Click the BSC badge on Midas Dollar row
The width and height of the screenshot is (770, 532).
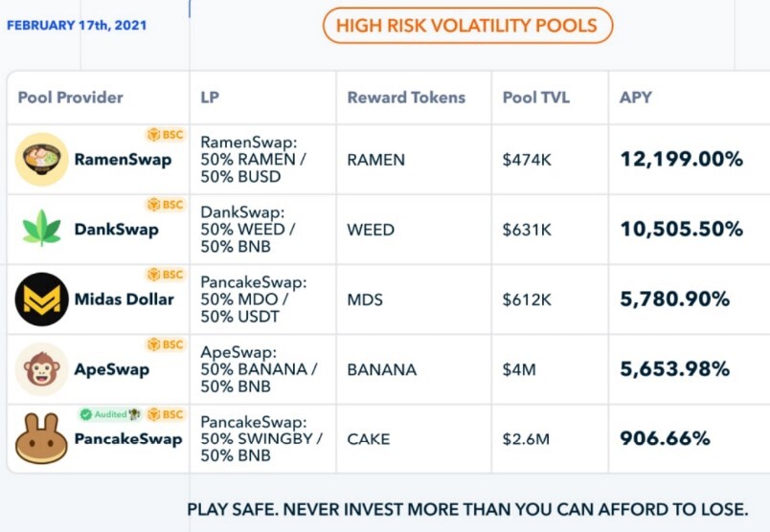166,275
